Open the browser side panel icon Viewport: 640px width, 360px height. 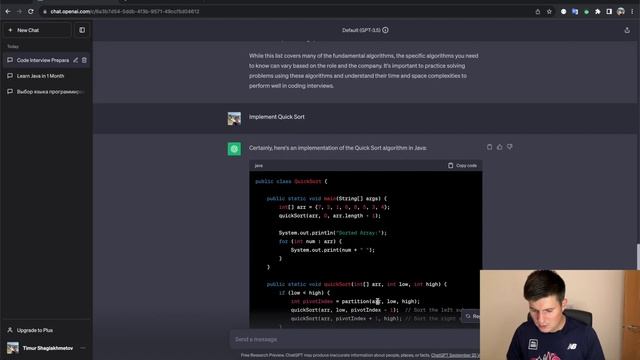(x=609, y=12)
